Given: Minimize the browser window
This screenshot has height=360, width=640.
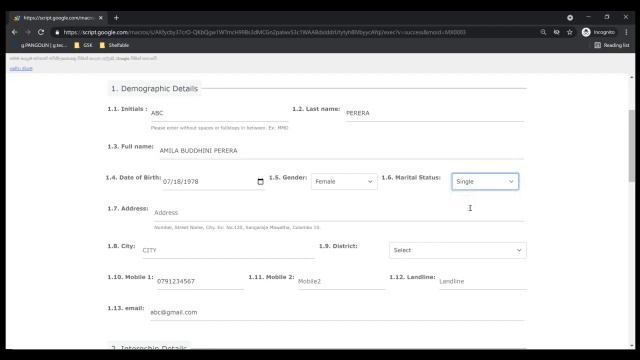Looking at the screenshot, I should pos(588,17).
